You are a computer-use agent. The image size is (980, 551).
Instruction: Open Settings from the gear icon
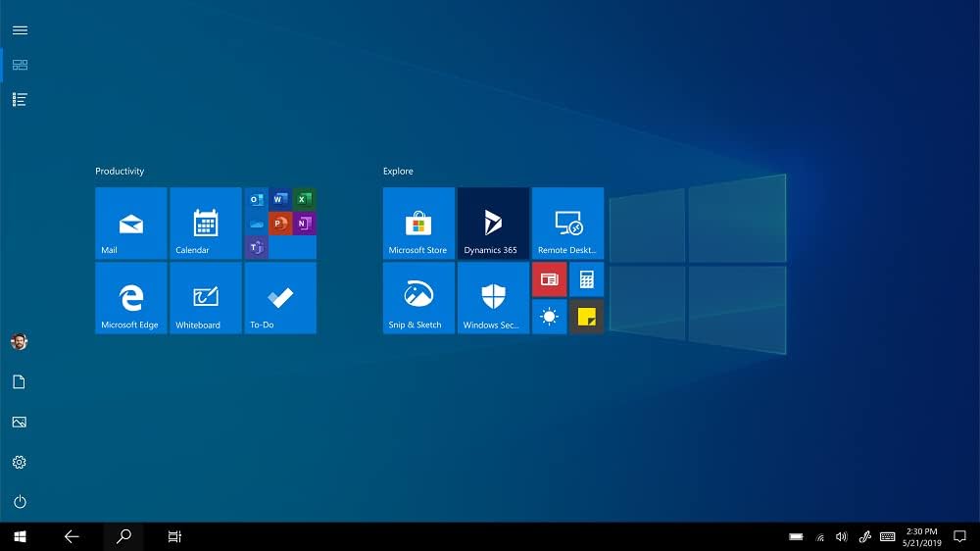point(20,462)
